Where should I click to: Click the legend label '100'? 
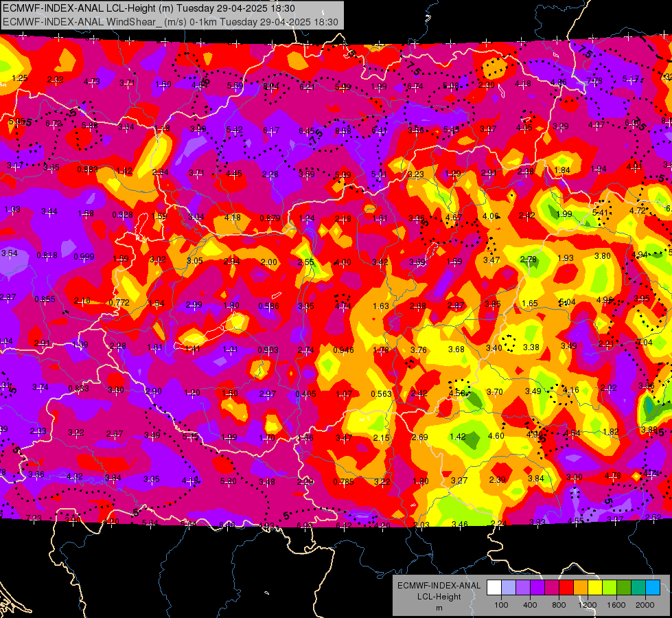501,605
